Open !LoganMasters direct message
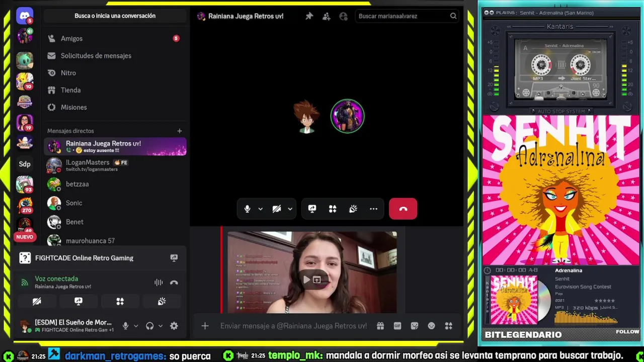The height and width of the screenshot is (362, 644). tap(115, 165)
